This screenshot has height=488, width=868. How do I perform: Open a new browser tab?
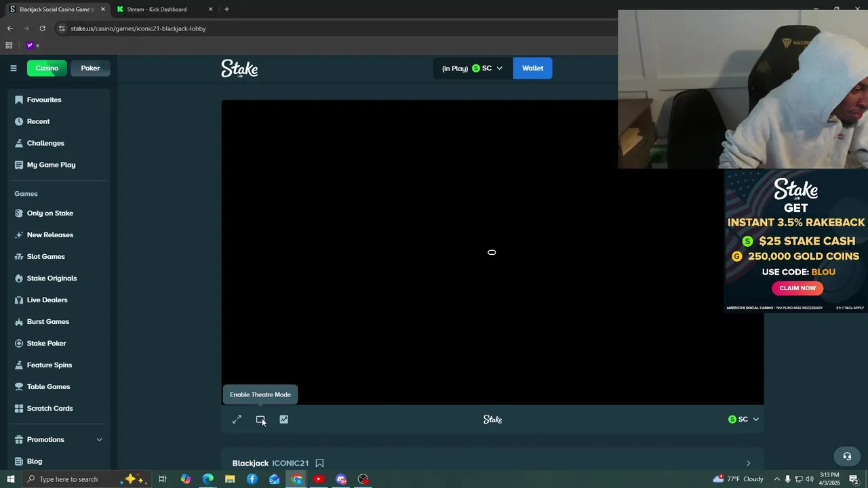226,9
